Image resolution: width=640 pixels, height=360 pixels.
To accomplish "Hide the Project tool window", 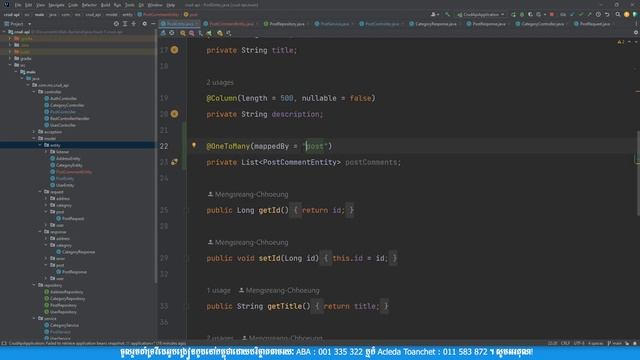I will 153,24.
